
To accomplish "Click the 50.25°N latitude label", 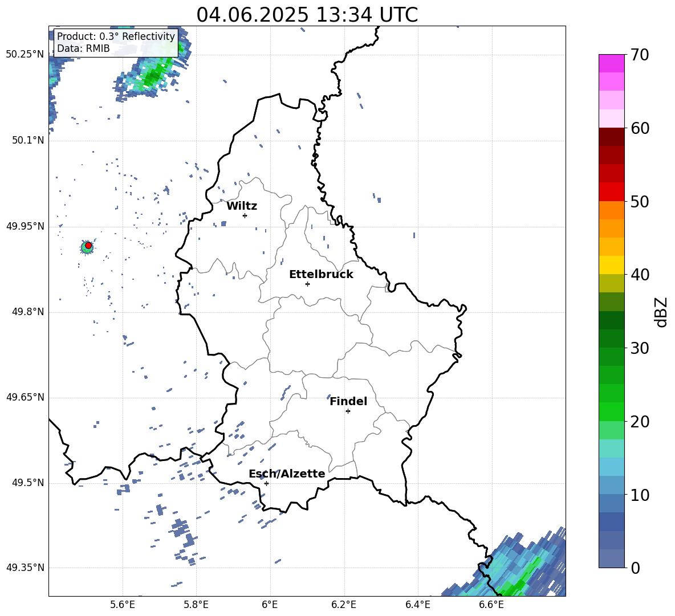I will [25, 55].
